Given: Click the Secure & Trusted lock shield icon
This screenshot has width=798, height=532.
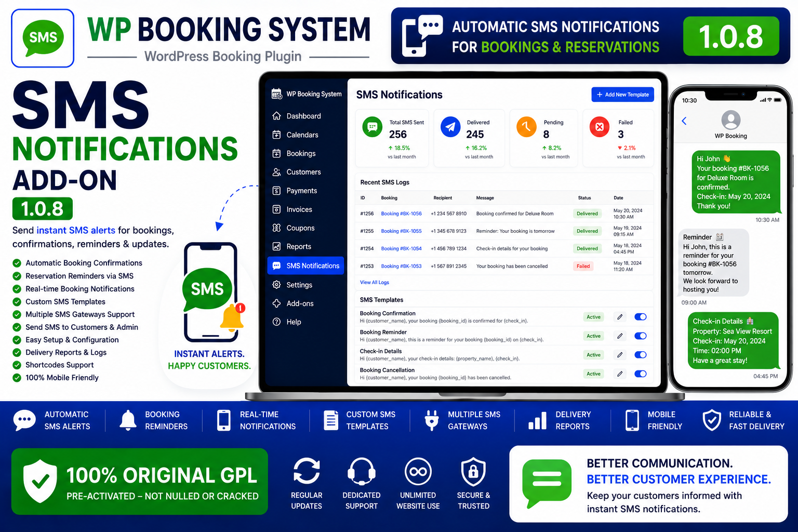Looking at the screenshot, I should tap(473, 471).
